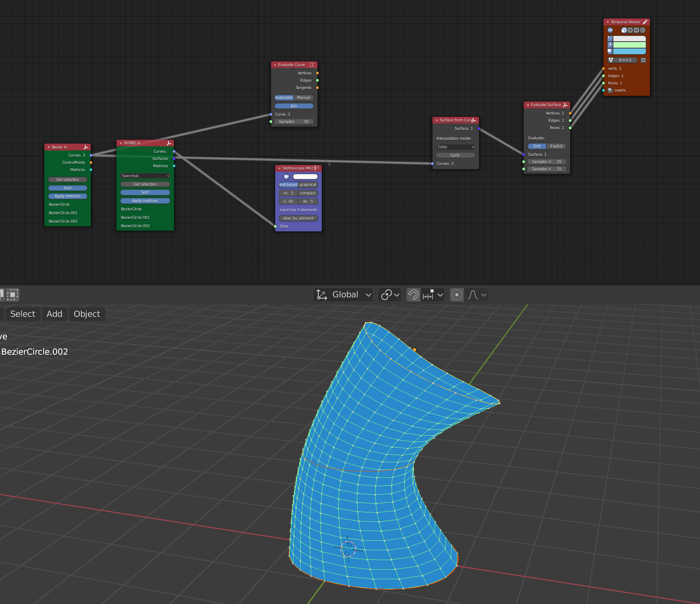Open the white vertex color swatch
Image resolution: width=700 pixels, height=604 pixels.
pos(629,39)
